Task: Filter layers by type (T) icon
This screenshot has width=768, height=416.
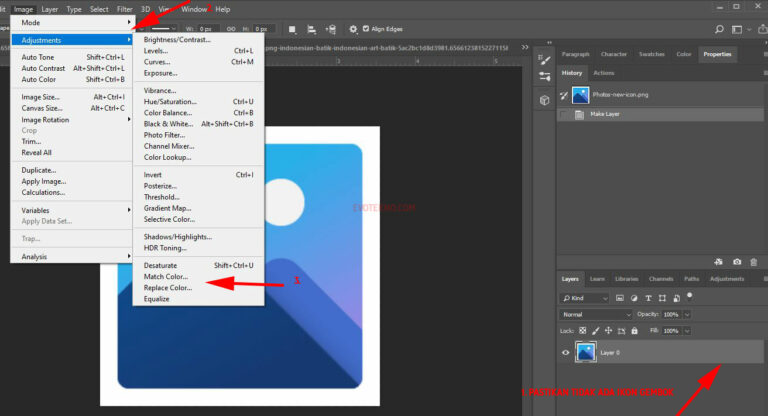Action: point(650,298)
